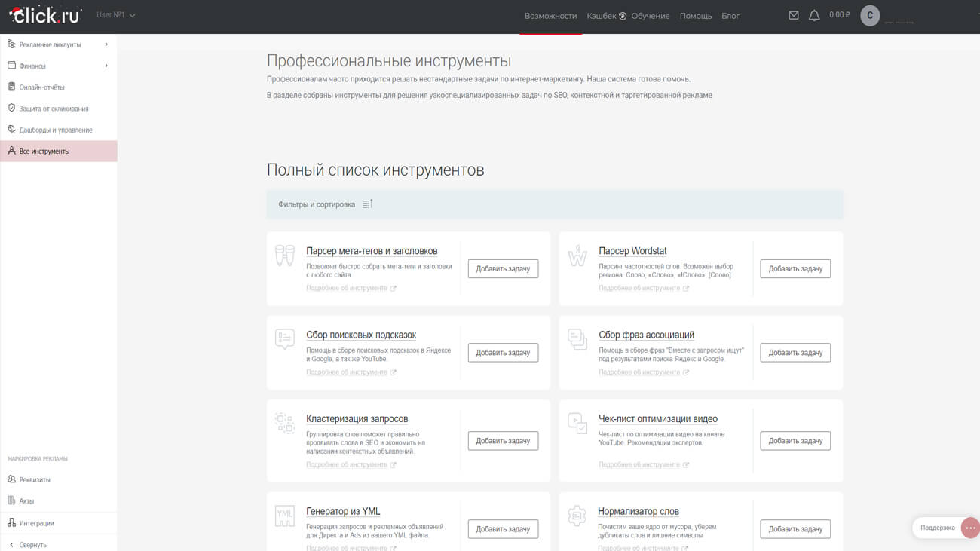Image resolution: width=980 pixels, height=551 pixels.
Task: Click the Генератор из YML icon
Action: [x=285, y=516]
